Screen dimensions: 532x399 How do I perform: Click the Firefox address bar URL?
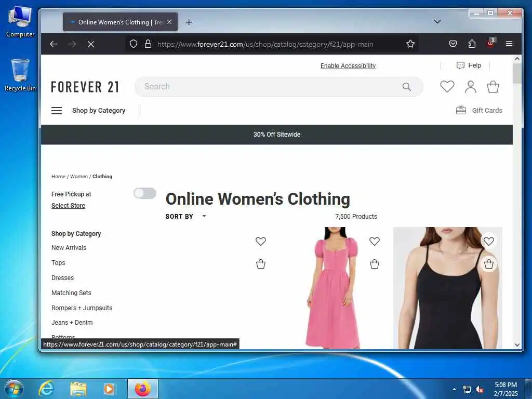click(265, 44)
